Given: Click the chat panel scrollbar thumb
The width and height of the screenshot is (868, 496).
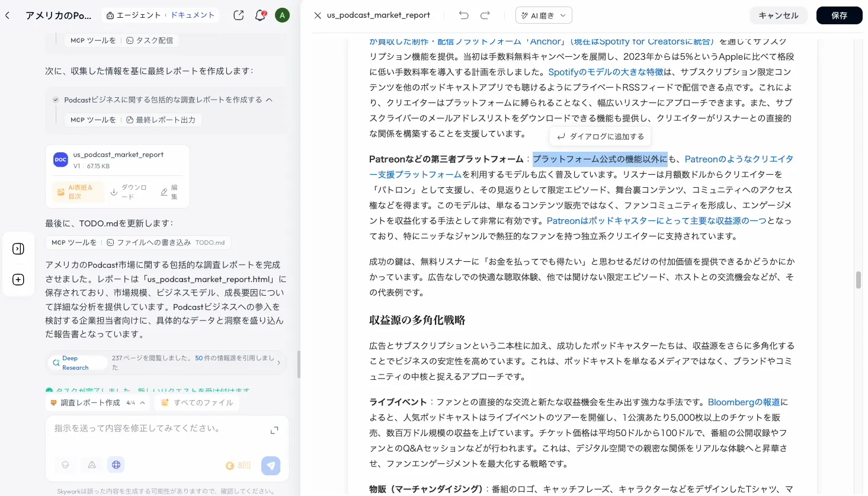Looking at the screenshot, I should (x=299, y=364).
